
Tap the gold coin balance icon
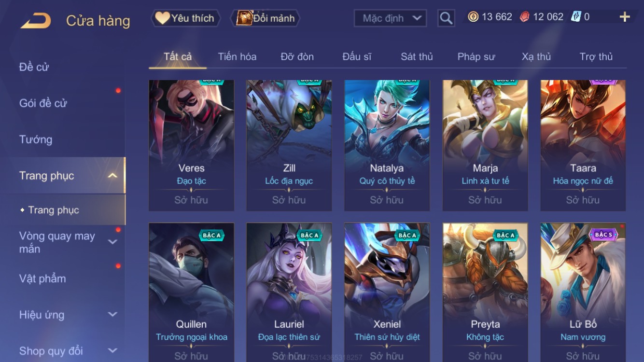(473, 17)
